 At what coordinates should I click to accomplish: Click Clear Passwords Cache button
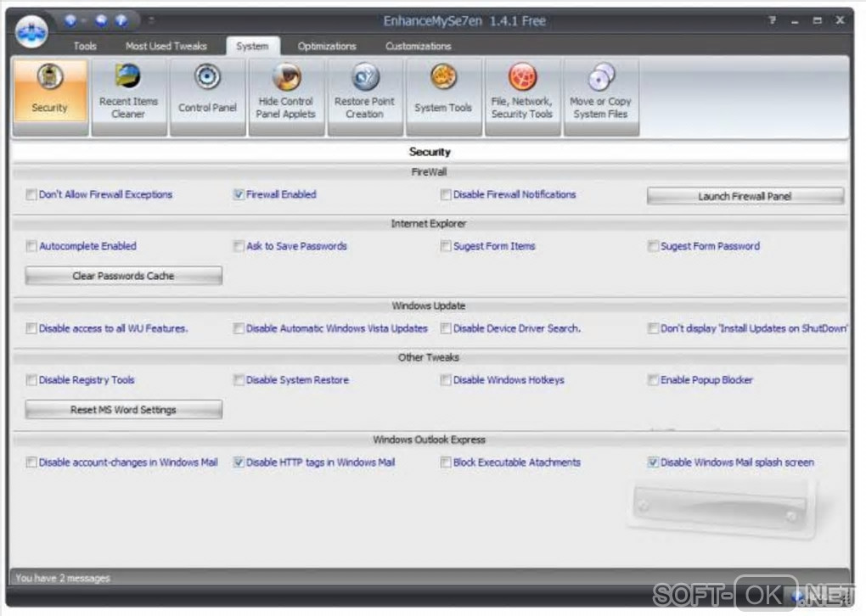pos(124,276)
